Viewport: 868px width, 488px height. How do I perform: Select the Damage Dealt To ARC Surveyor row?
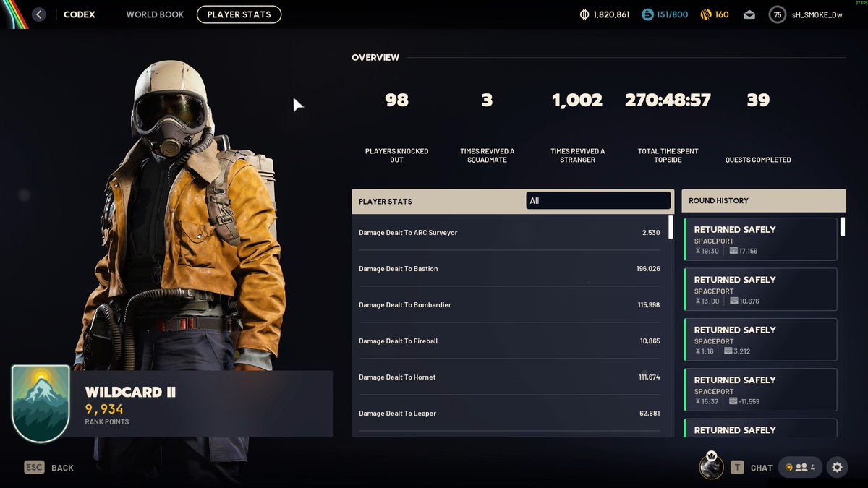point(509,233)
